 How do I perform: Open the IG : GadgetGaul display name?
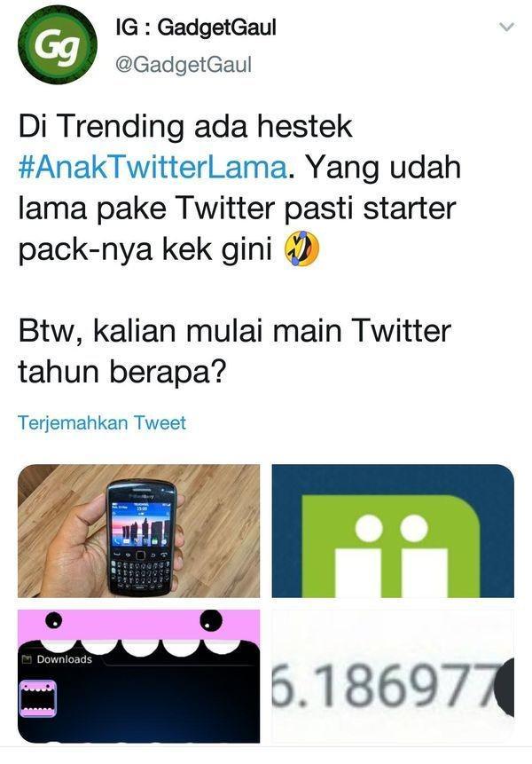(196, 28)
